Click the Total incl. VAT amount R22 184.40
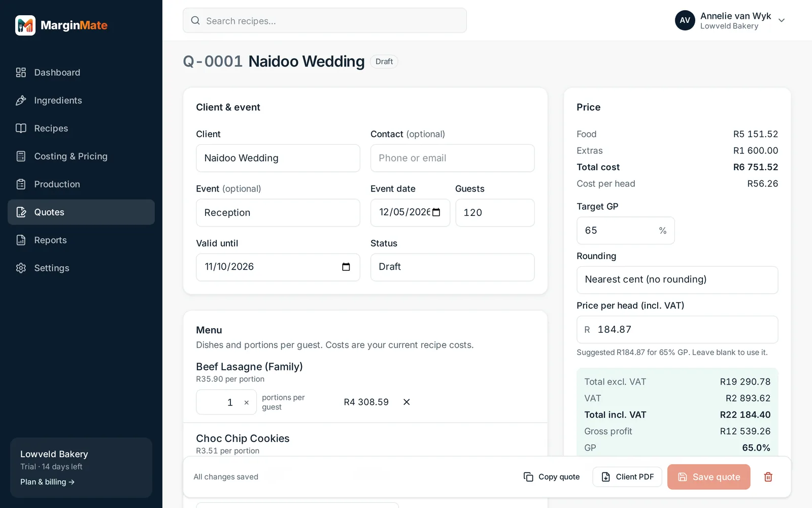The width and height of the screenshot is (812, 508). point(745,415)
